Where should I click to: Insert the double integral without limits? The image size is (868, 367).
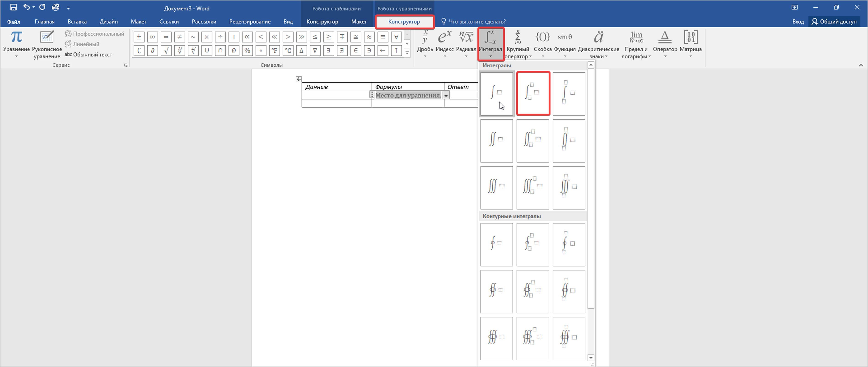[496, 140]
